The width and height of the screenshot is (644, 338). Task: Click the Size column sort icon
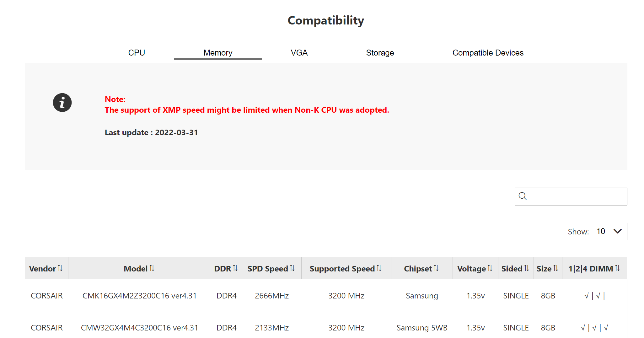(x=555, y=268)
